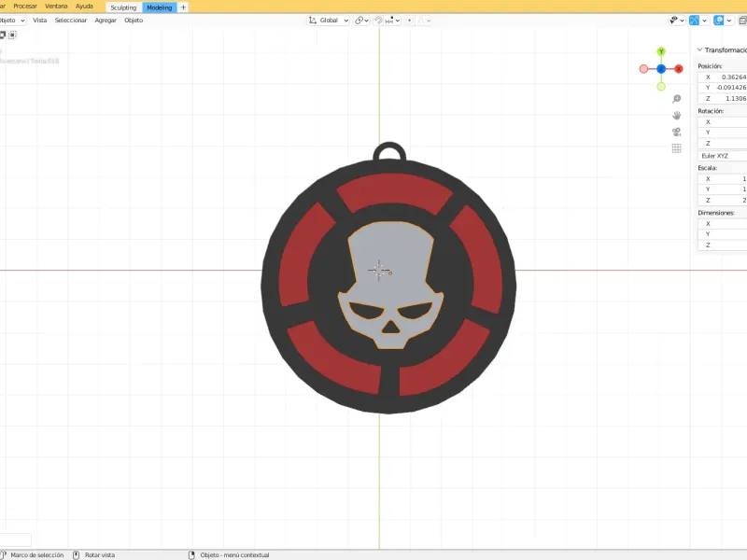The width and height of the screenshot is (747, 560).
Task: Open the Agregar menu
Action: 106,21
